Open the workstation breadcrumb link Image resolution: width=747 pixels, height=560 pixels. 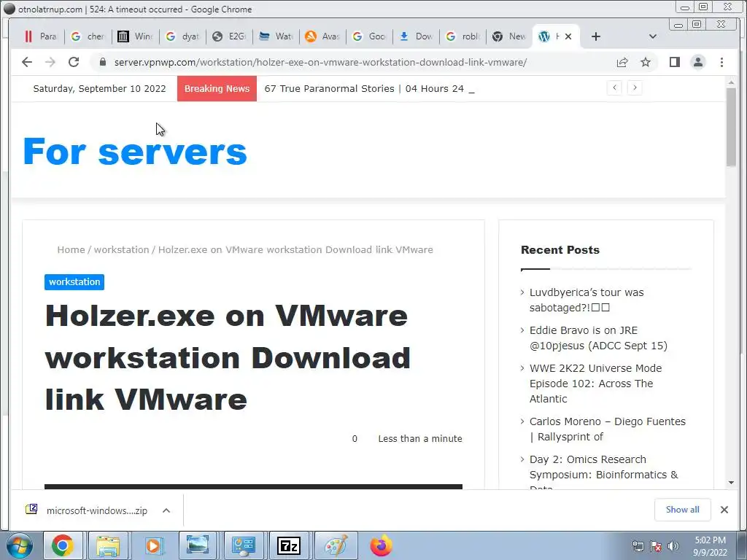click(122, 249)
